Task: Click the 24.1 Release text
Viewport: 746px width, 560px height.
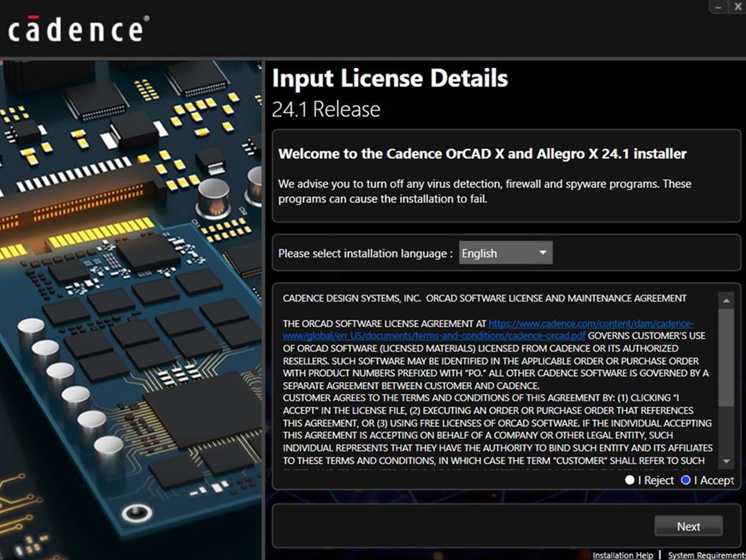Action: pos(326,109)
